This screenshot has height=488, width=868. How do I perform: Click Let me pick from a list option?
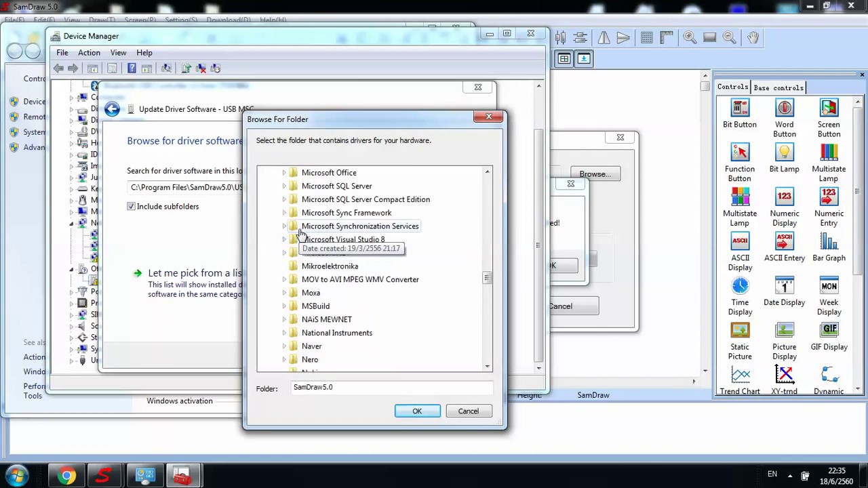(194, 273)
